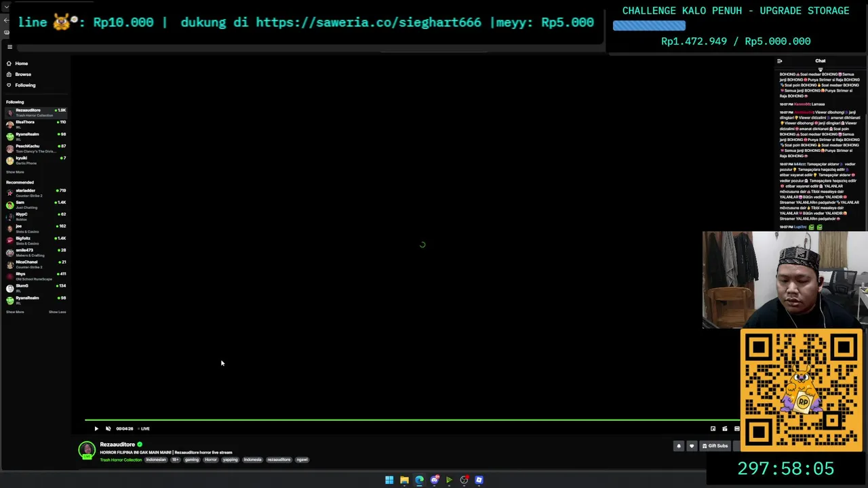
Task: Click the ngawi tag
Action: point(302,460)
